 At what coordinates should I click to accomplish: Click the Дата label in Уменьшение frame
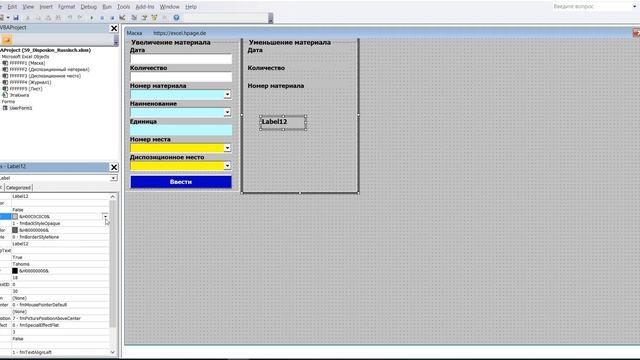coord(255,50)
